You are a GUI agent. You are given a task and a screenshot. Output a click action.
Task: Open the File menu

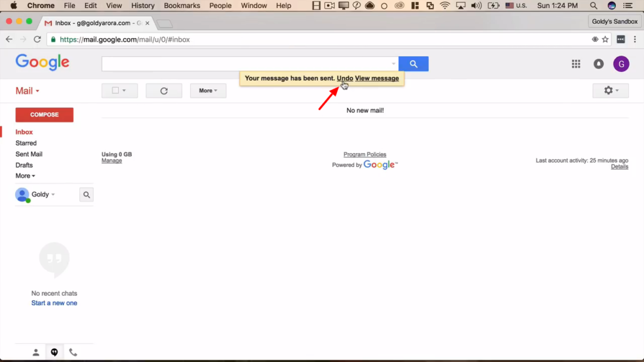point(69,6)
